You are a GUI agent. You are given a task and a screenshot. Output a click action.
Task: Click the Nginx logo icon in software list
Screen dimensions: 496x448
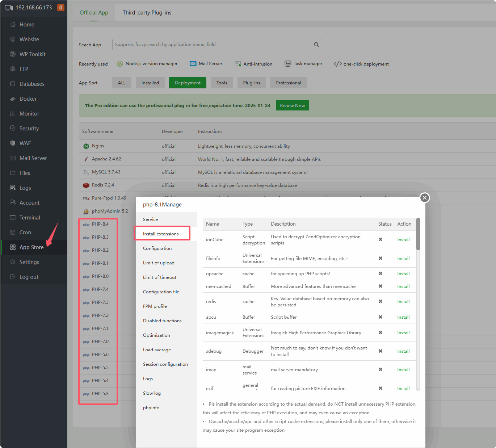click(86, 146)
